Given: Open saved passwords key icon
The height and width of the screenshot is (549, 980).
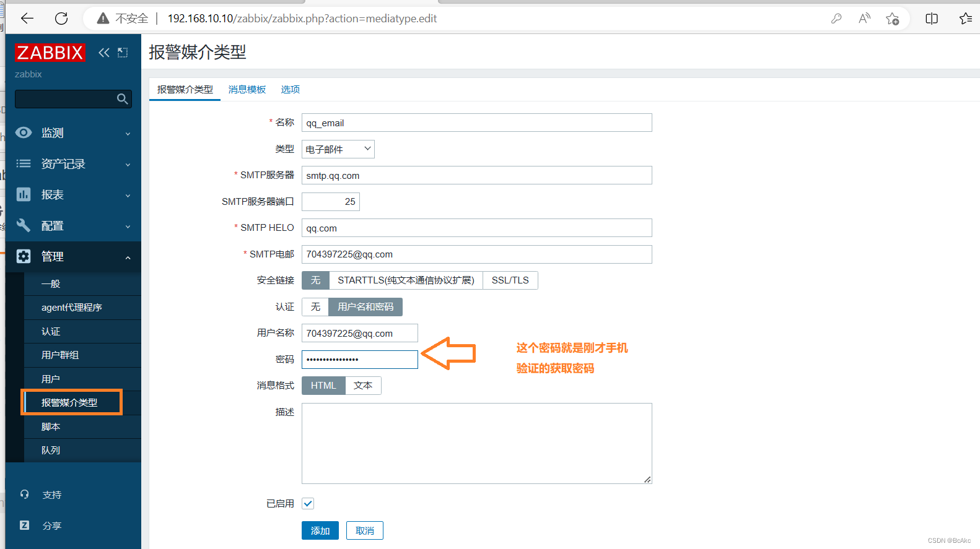Looking at the screenshot, I should [836, 19].
